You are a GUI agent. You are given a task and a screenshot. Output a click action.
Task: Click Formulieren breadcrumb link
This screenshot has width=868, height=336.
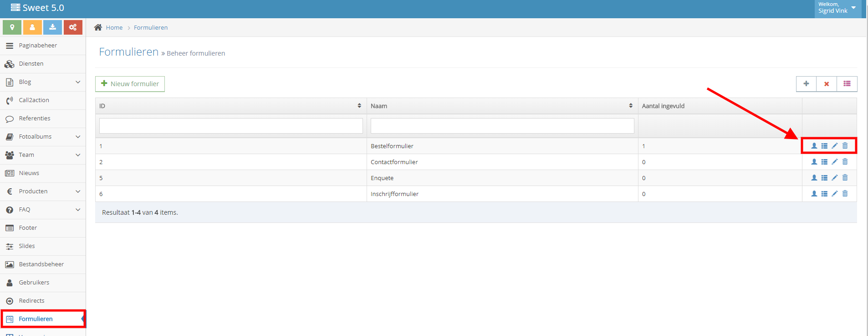(x=151, y=27)
